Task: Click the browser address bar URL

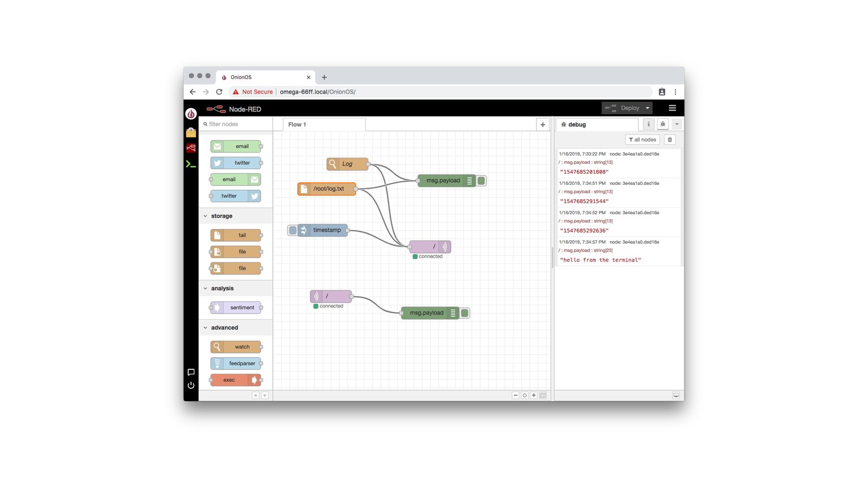Action: click(318, 92)
